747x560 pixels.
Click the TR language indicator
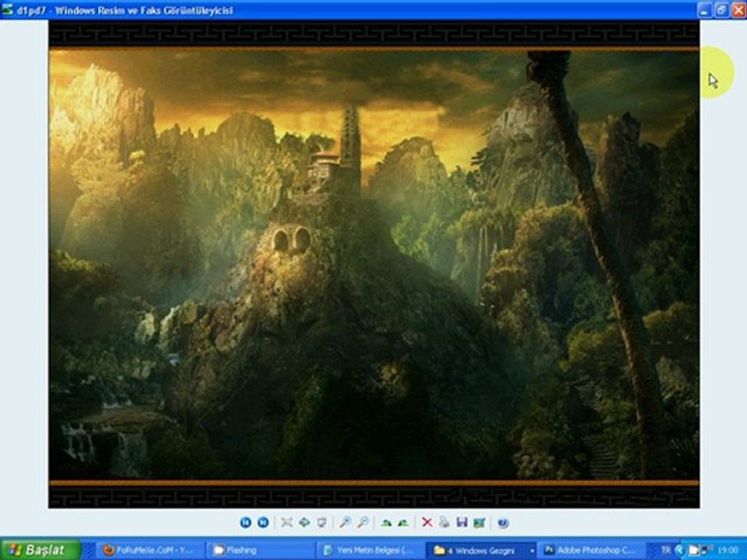pos(665,550)
